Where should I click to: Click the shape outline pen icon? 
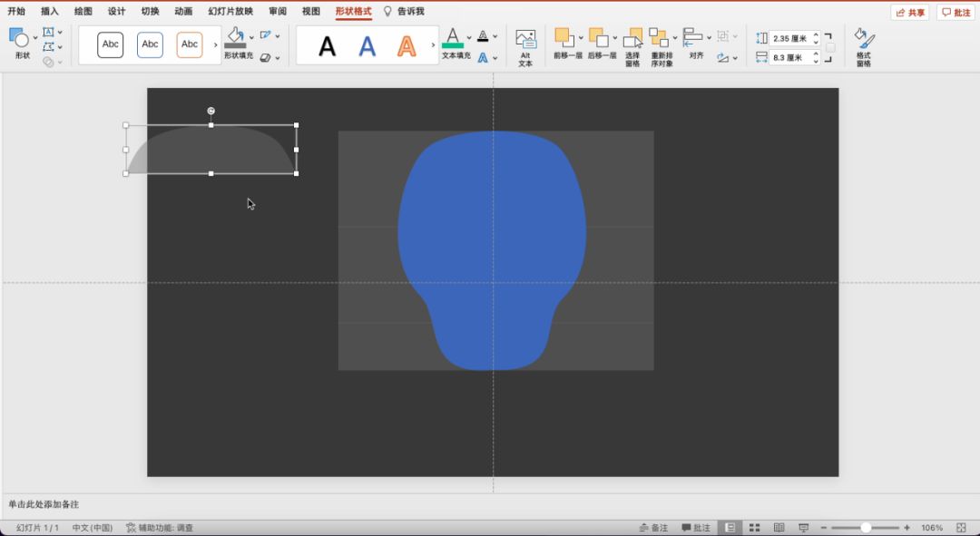point(266,35)
